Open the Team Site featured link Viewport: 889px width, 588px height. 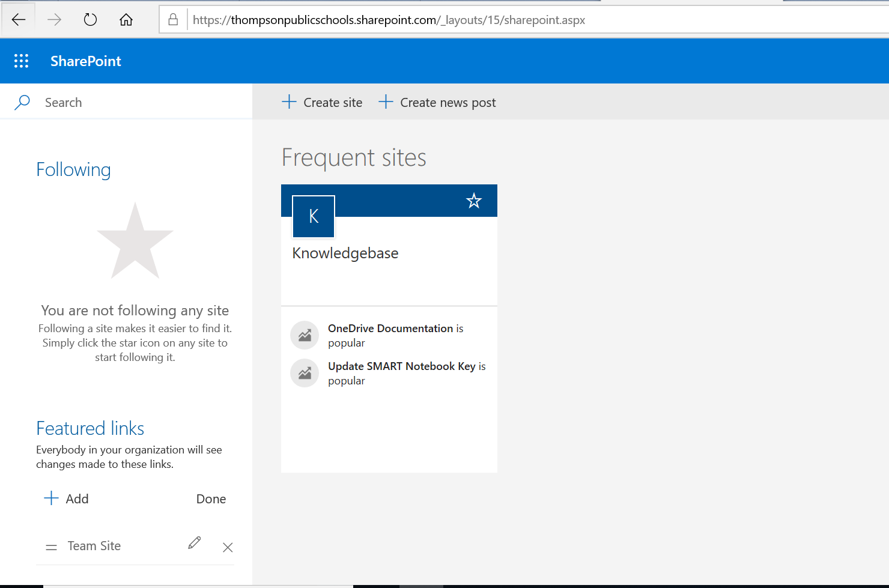coord(94,546)
